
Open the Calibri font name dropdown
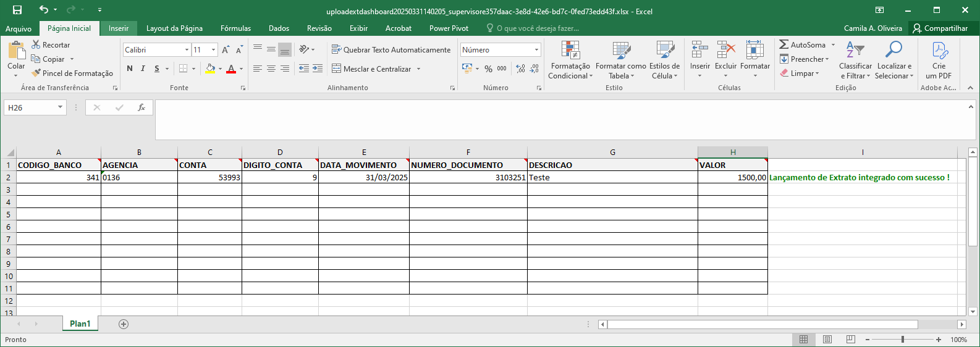pos(187,49)
